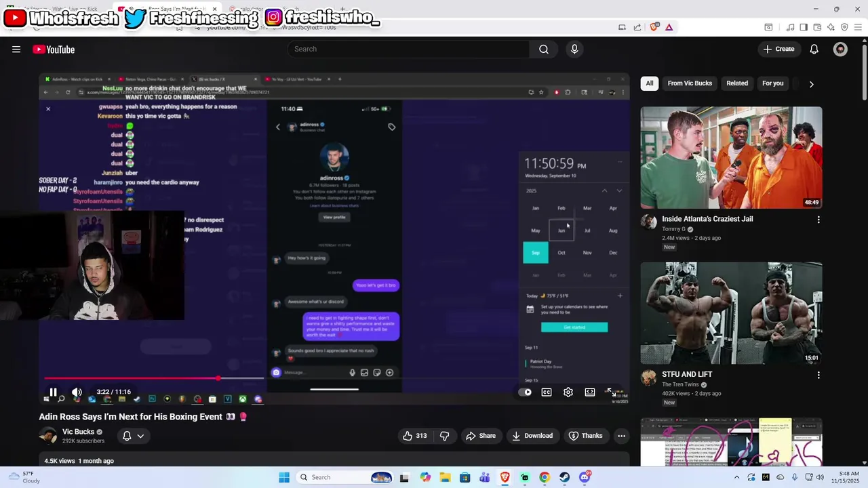Dislike the video
868x488 pixels.
[445, 436]
